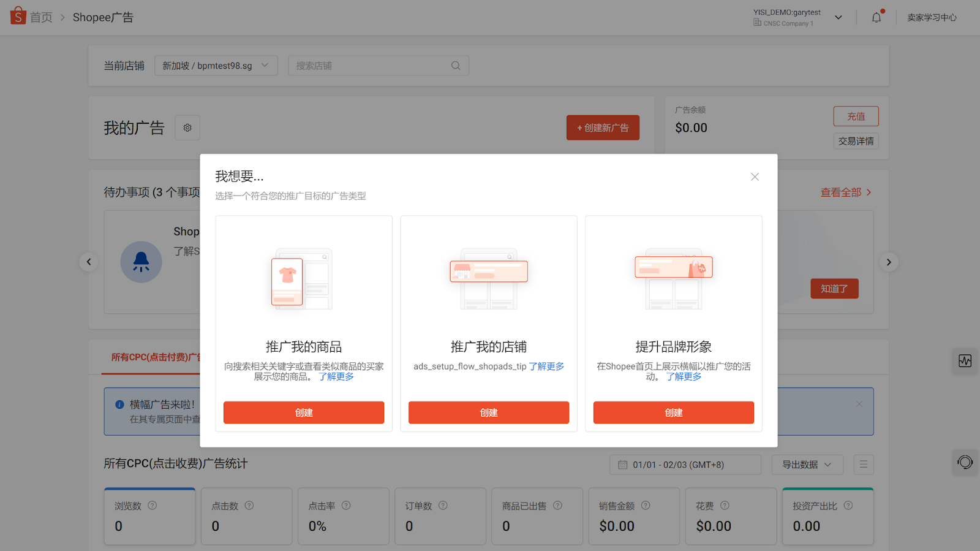This screenshot has width=980, height=551.
Task: Open the list menu icon beside 导出数据
Action: (x=864, y=465)
